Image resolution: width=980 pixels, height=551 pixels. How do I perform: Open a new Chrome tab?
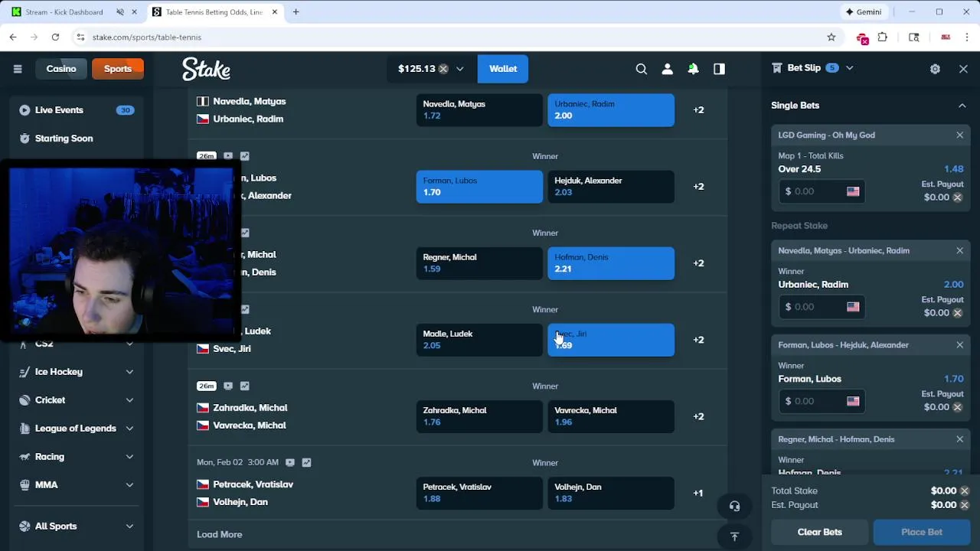pos(296,12)
